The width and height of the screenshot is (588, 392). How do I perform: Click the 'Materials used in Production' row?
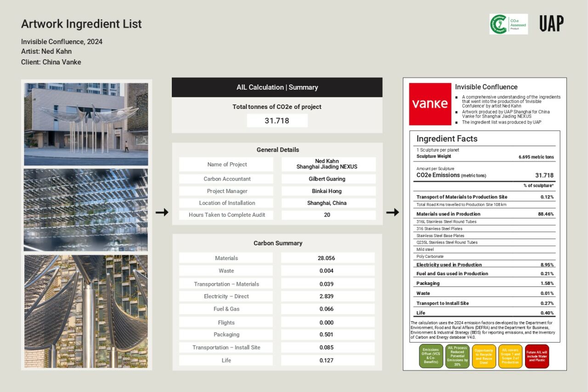pos(485,214)
